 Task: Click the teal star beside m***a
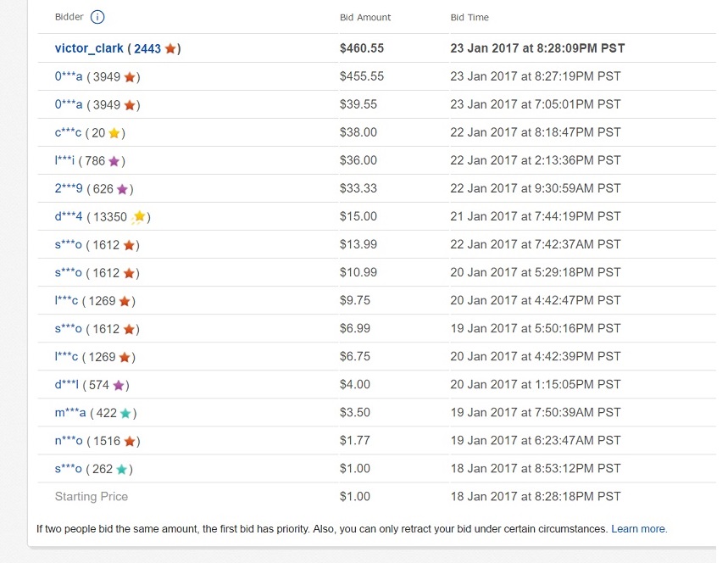click(x=125, y=414)
